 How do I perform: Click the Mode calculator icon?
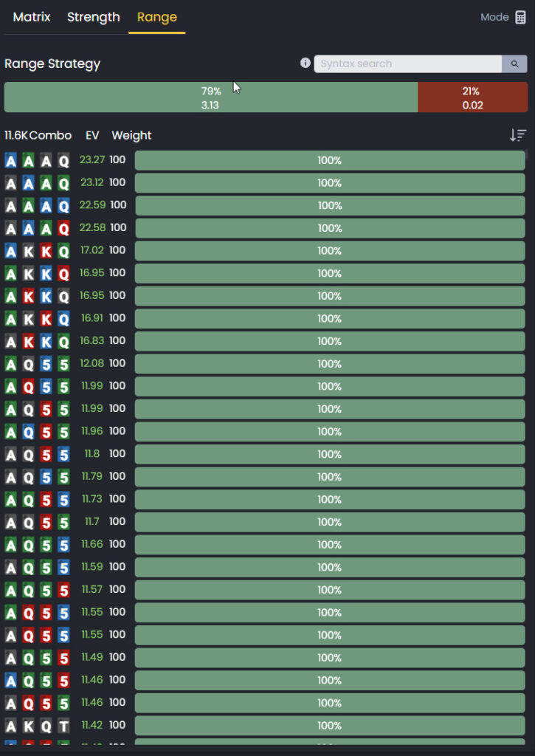[x=520, y=18]
